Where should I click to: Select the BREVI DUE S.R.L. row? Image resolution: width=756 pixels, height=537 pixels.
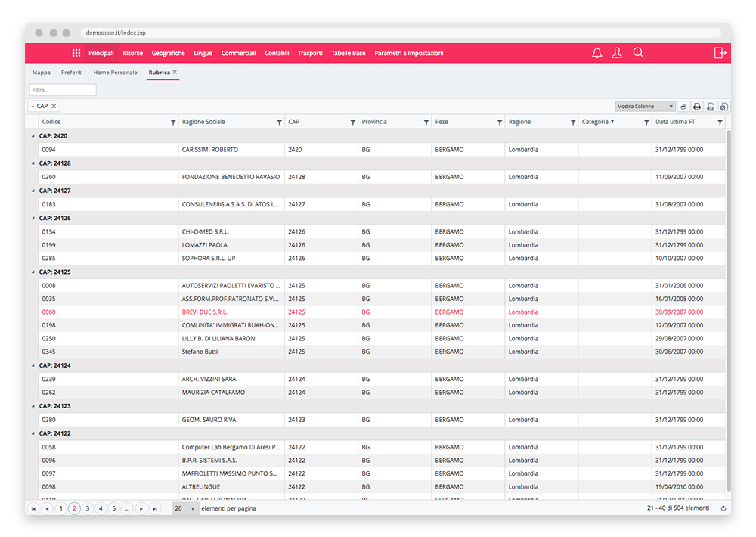click(x=381, y=312)
